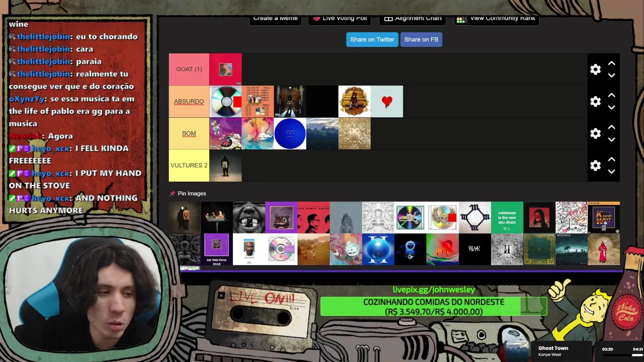
Task: Pick the red Child Rebel Soldier cover
Action: coord(313,218)
